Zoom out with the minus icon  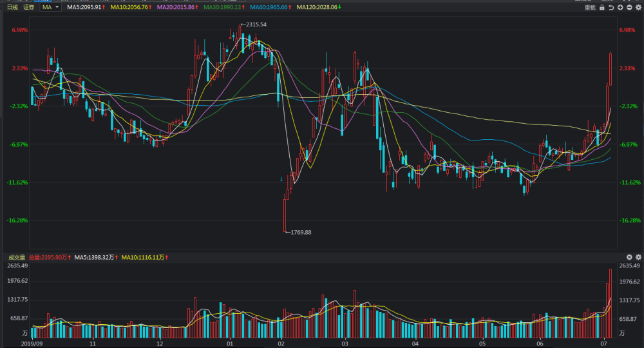coord(629,7)
